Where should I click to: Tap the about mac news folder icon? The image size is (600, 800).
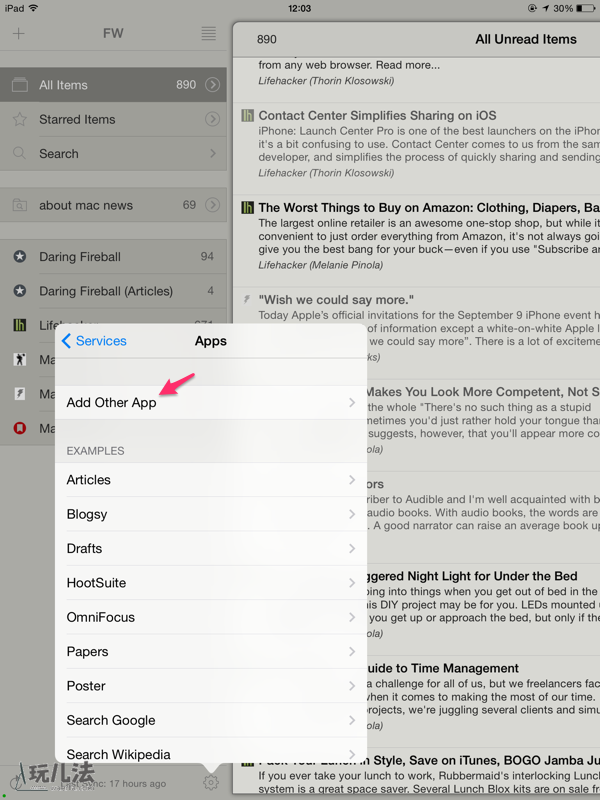click(x=20, y=205)
